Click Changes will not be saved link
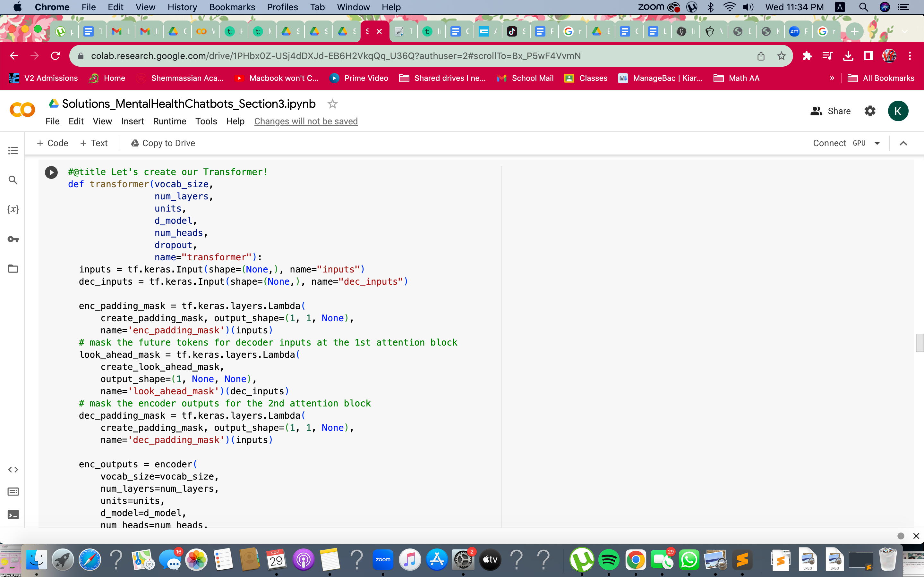 coord(306,121)
